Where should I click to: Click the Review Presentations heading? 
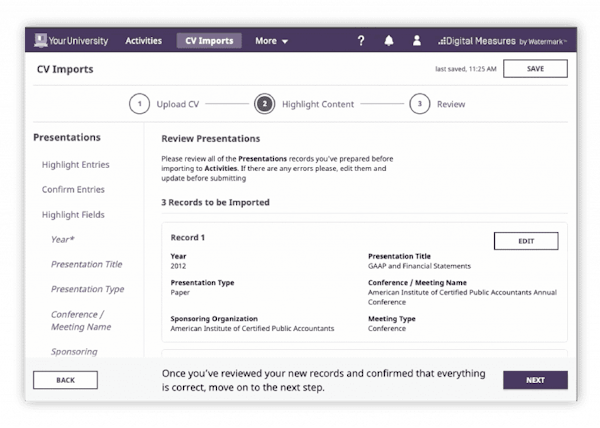[x=210, y=138]
